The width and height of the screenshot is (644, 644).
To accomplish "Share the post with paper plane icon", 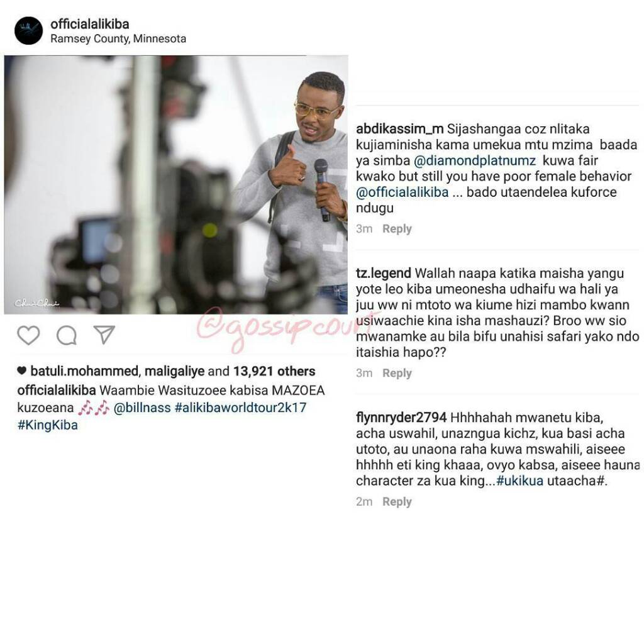I will (x=104, y=335).
